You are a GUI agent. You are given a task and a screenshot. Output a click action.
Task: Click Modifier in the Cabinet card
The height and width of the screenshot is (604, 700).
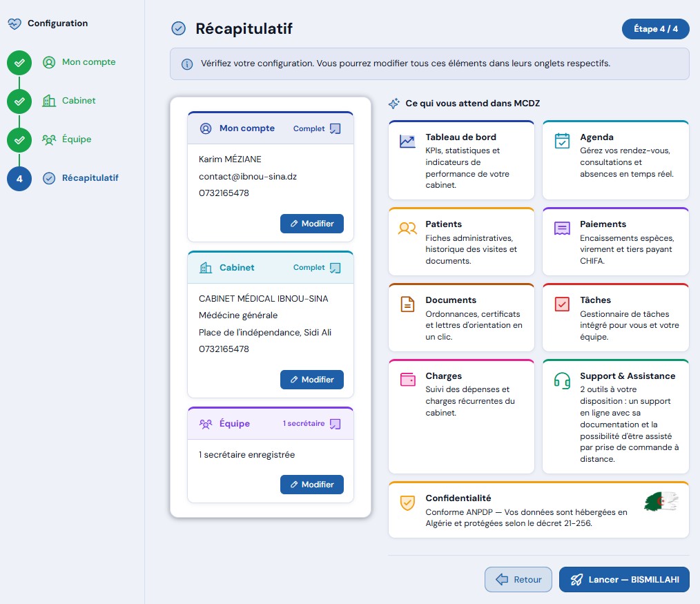pyautogui.click(x=311, y=380)
